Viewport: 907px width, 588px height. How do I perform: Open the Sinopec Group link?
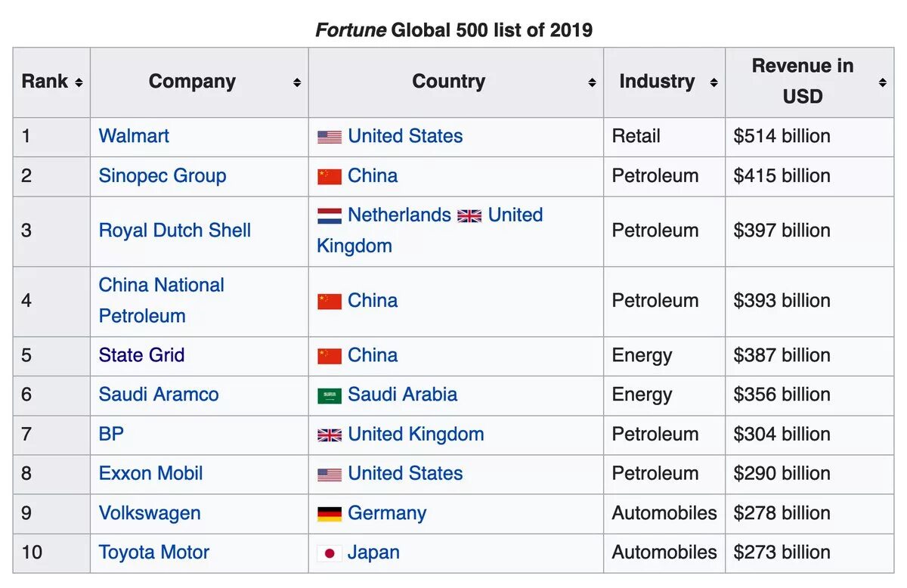[x=163, y=175]
